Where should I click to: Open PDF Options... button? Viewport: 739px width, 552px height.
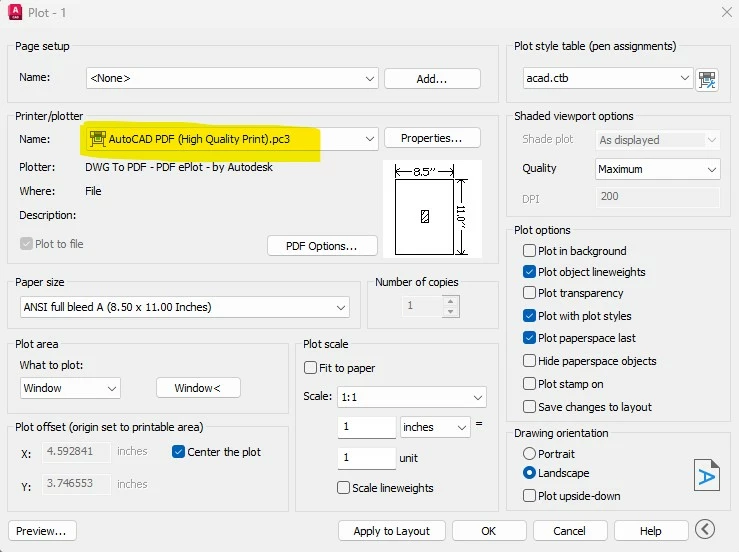[x=322, y=246]
